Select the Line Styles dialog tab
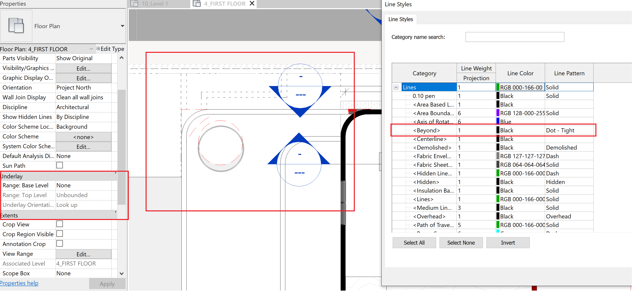Image resolution: width=644 pixels, height=298 pixels. (x=400, y=19)
